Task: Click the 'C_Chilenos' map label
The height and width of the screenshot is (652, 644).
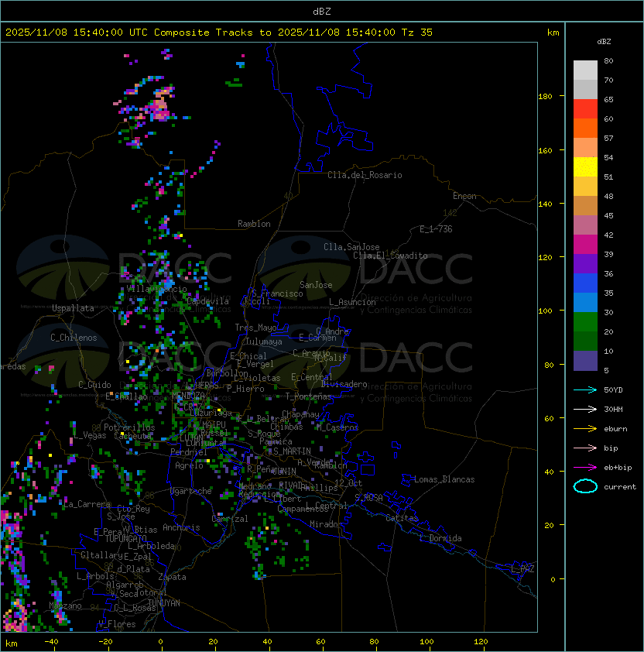Action: coord(74,338)
